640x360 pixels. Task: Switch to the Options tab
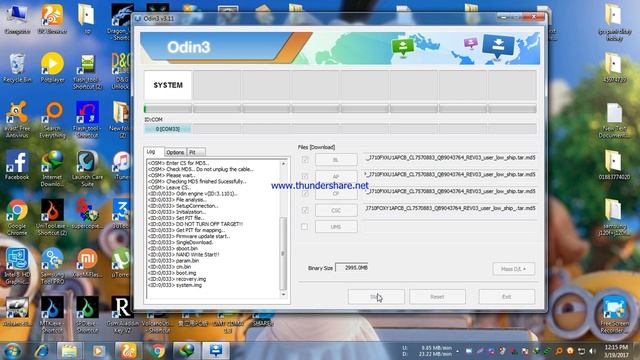(175, 152)
